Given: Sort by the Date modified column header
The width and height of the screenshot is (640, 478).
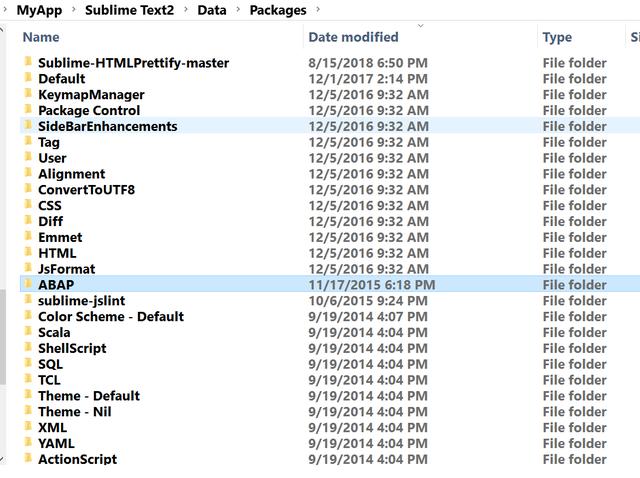Looking at the screenshot, I should [x=353, y=37].
